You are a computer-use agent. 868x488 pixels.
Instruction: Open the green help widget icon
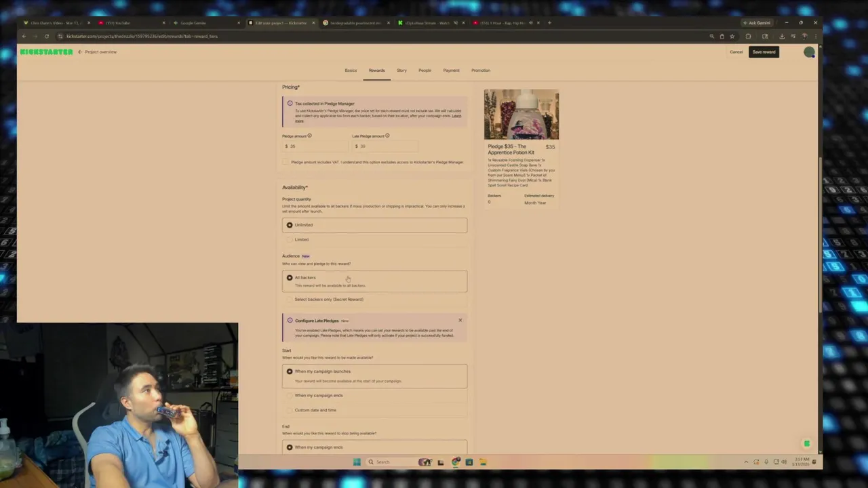point(807,445)
